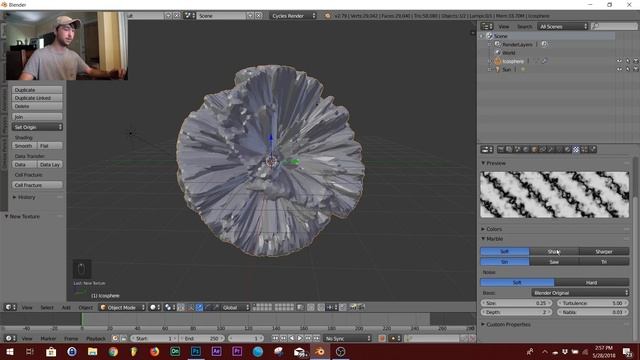Open the Physics properties tab
640x360 pixels.
coord(593,149)
